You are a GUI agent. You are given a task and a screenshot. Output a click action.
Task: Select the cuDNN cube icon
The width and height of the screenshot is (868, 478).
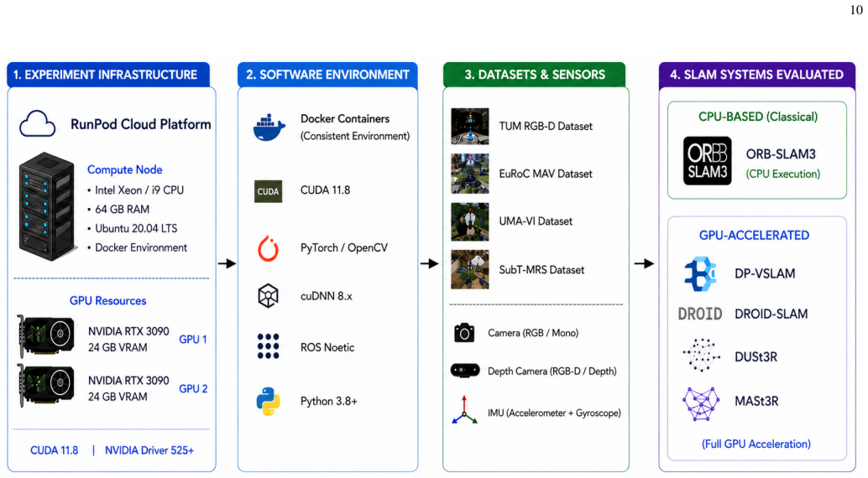268,296
